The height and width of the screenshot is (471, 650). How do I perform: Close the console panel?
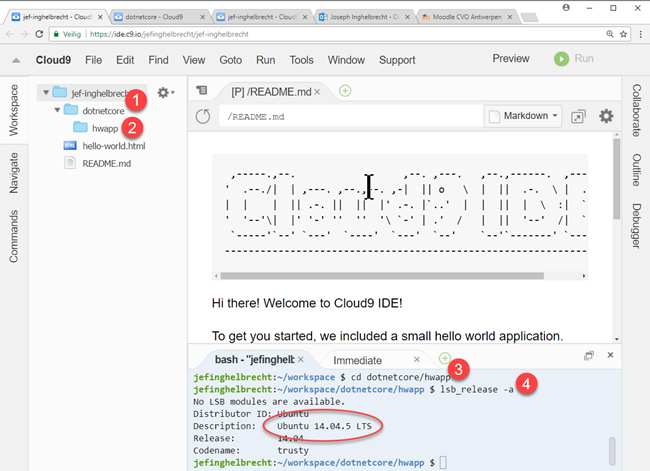610,355
